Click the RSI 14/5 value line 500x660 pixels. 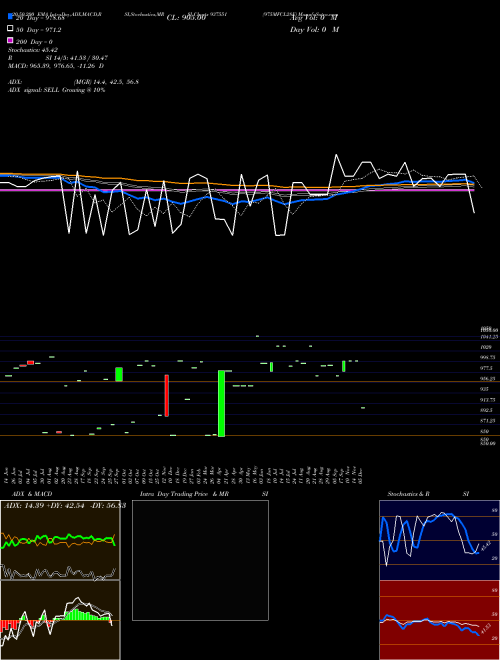58,58
